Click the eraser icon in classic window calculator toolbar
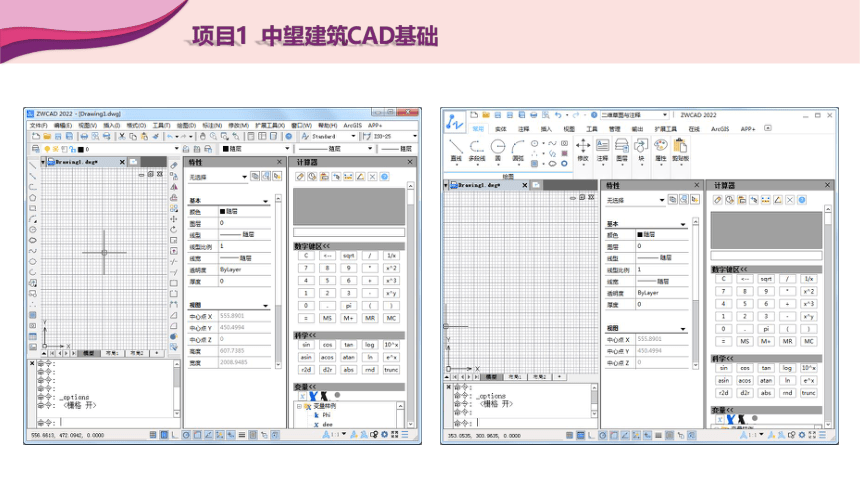The image size is (860, 484). (300, 177)
